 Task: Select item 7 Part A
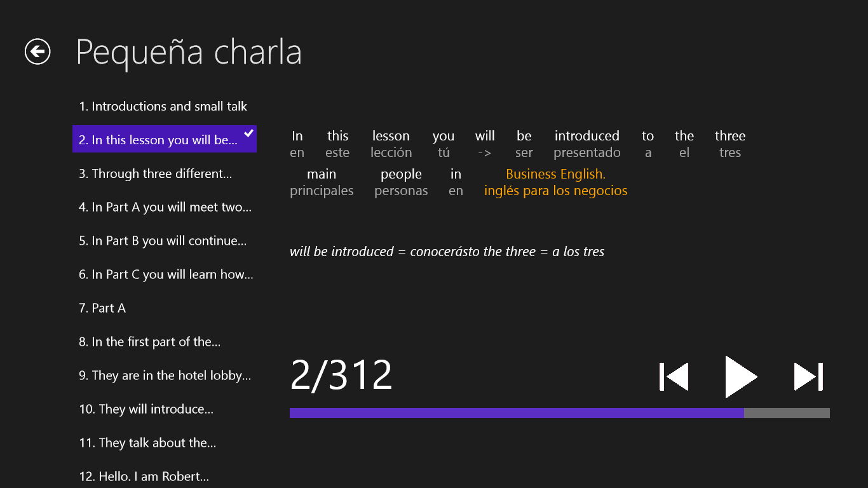pyautogui.click(x=102, y=308)
